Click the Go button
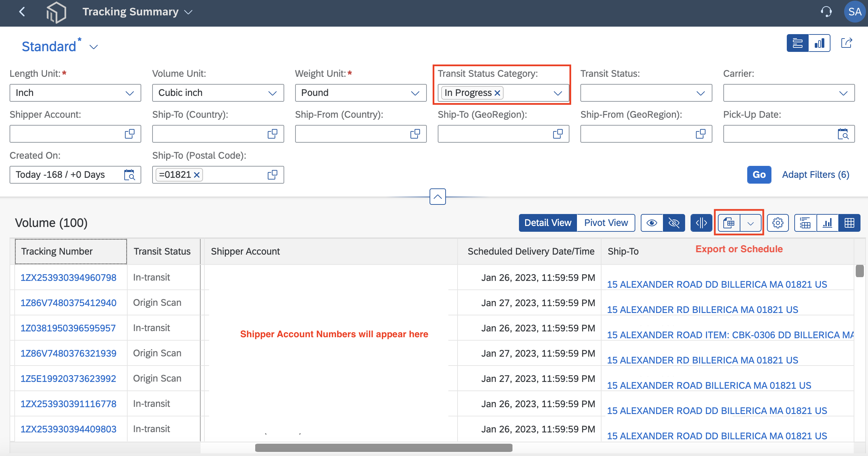This screenshot has height=456, width=868. pyautogui.click(x=759, y=175)
